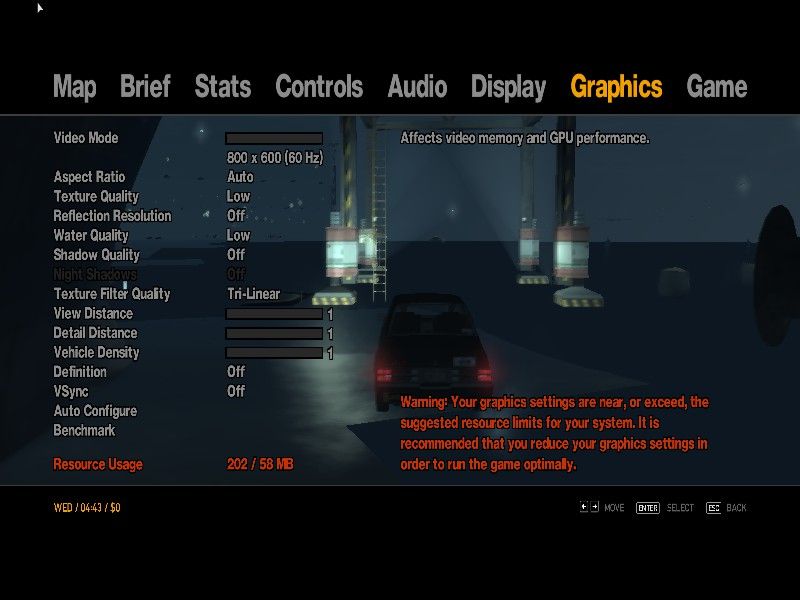Select the Reflection Resolution label

click(x=112, y=216)
